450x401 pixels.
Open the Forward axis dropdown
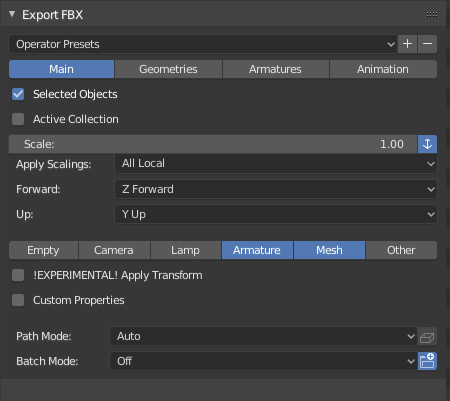[276, 189]
